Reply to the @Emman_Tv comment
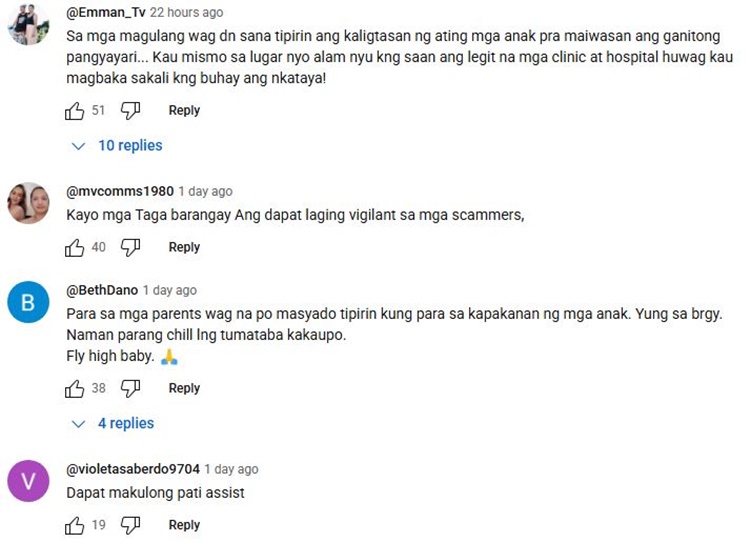The width and height of the screenshot is (750, 542). point(184,111)
